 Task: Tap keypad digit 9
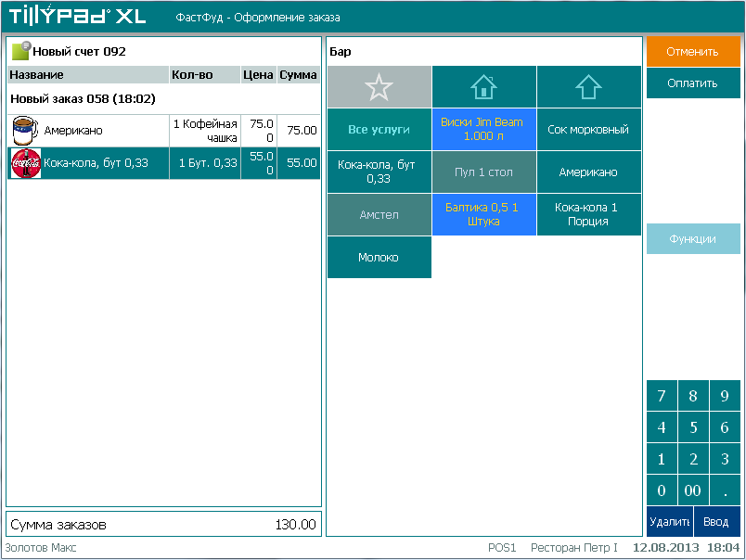(x=725, y=396)
